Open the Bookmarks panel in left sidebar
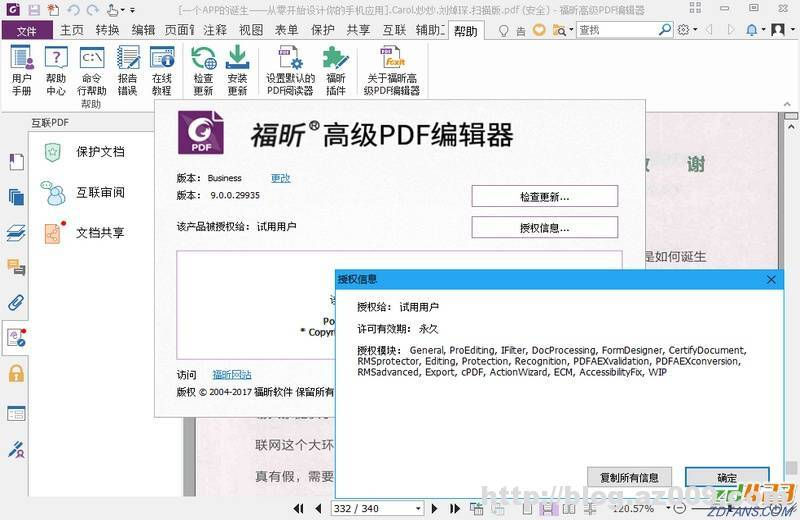 [16, 162]
